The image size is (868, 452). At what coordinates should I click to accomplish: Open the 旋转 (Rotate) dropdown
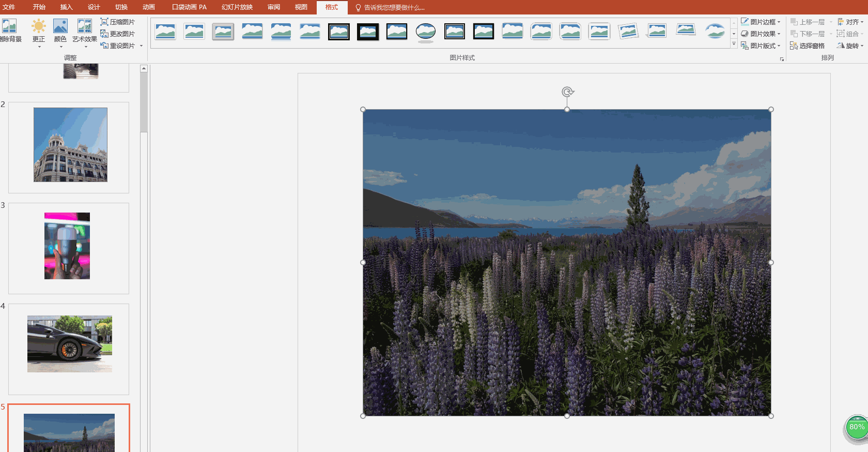(x=850, y=46)
